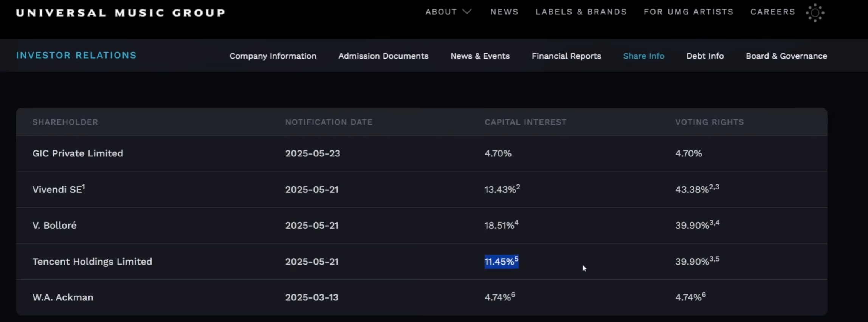Go to Board & Governance tab
This screenshot has width=868, height=322.
click(786, 56)
